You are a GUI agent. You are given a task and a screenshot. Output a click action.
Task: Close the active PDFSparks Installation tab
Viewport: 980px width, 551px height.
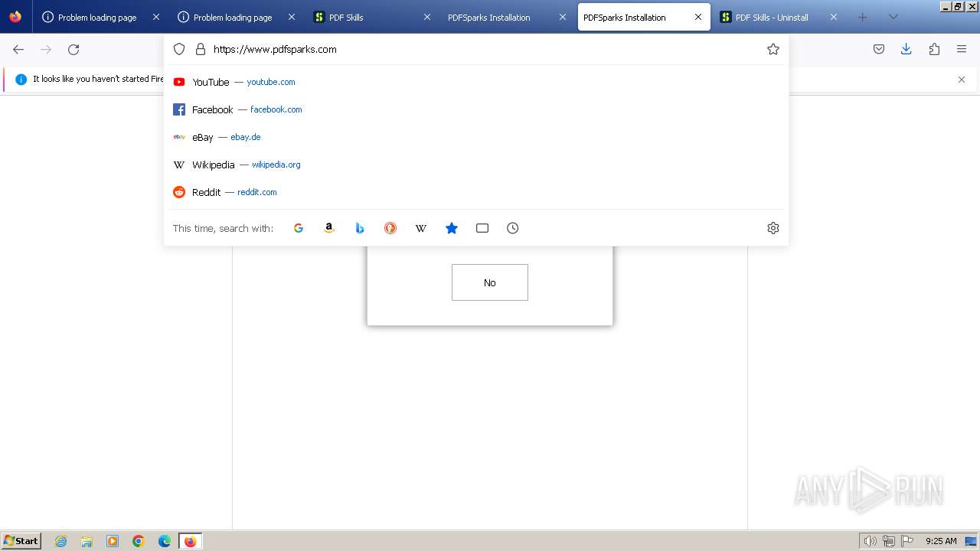click(698, 17)
